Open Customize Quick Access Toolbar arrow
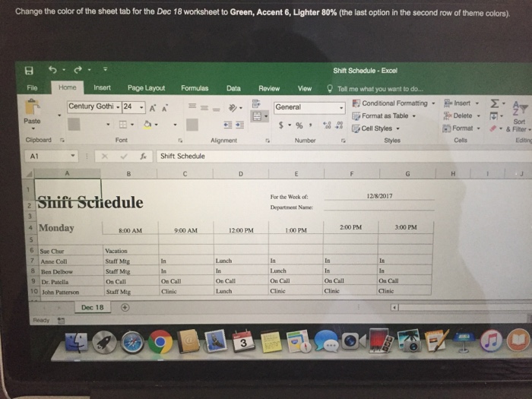 click(x=105, y=69)
